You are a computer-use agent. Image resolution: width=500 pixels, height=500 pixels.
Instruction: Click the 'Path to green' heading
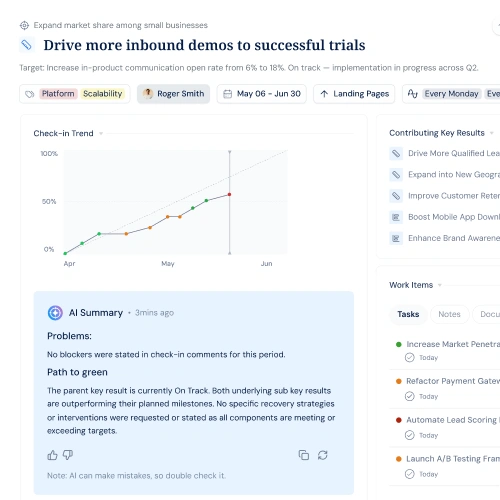pos(77,372)
